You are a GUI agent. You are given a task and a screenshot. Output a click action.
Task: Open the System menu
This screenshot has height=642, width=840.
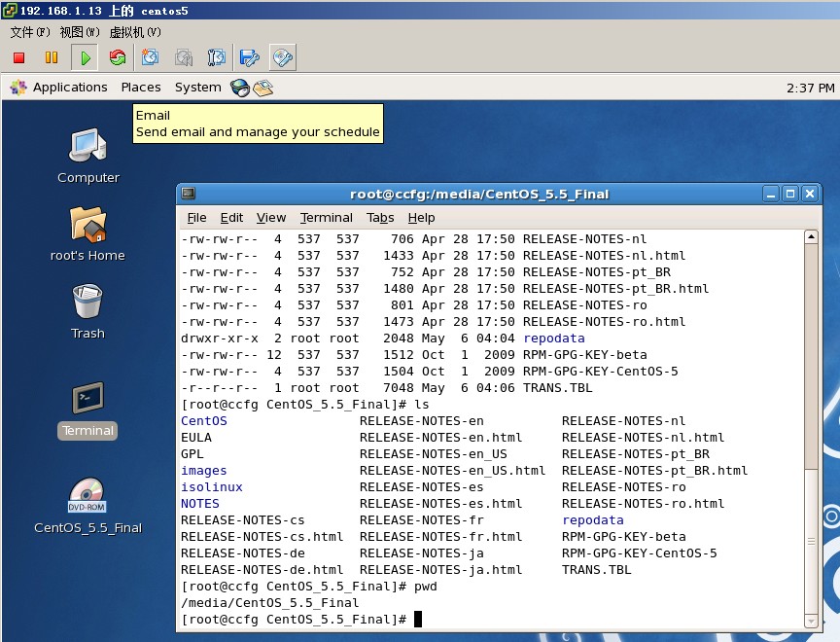197,88
